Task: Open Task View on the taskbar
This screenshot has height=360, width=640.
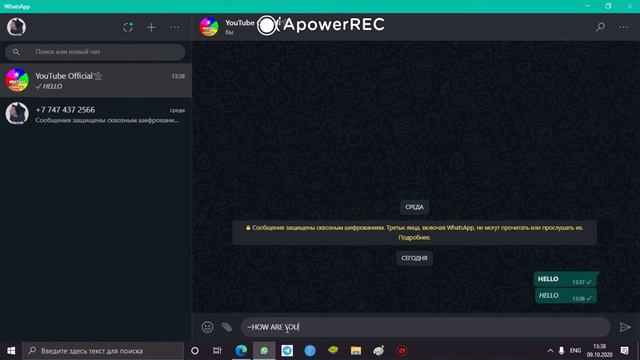Action: pyautogui.click(x=217, y=351)
